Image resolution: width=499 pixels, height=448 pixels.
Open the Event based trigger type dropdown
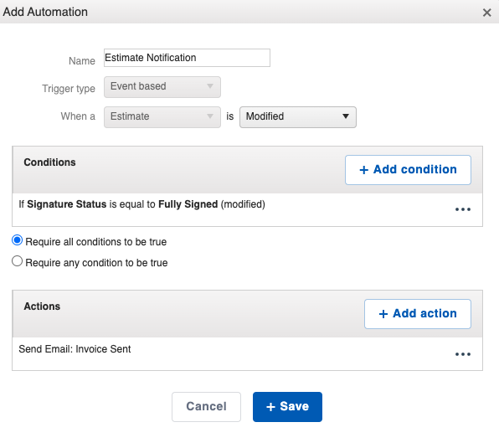point(162,87)
